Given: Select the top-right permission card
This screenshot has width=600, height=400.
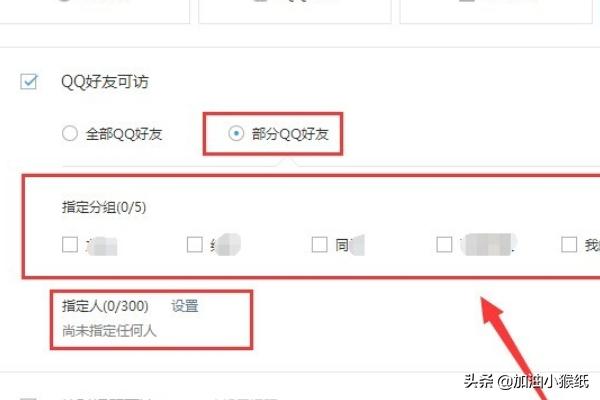Looking at the screenshot, I should (x=496, y=11).
